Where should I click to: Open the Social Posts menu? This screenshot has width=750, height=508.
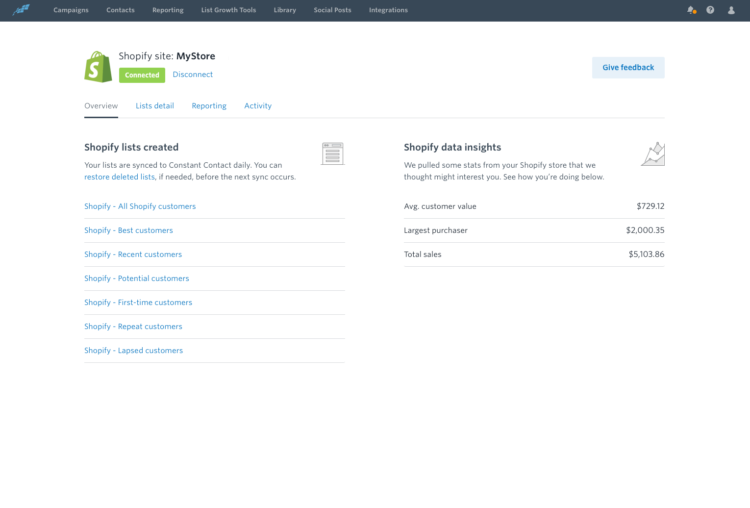pos(332,10)
